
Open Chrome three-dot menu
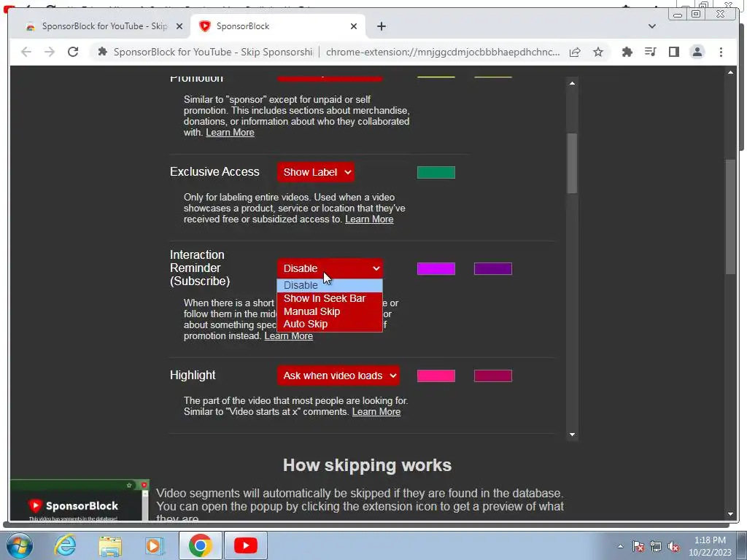click(721, 52)
